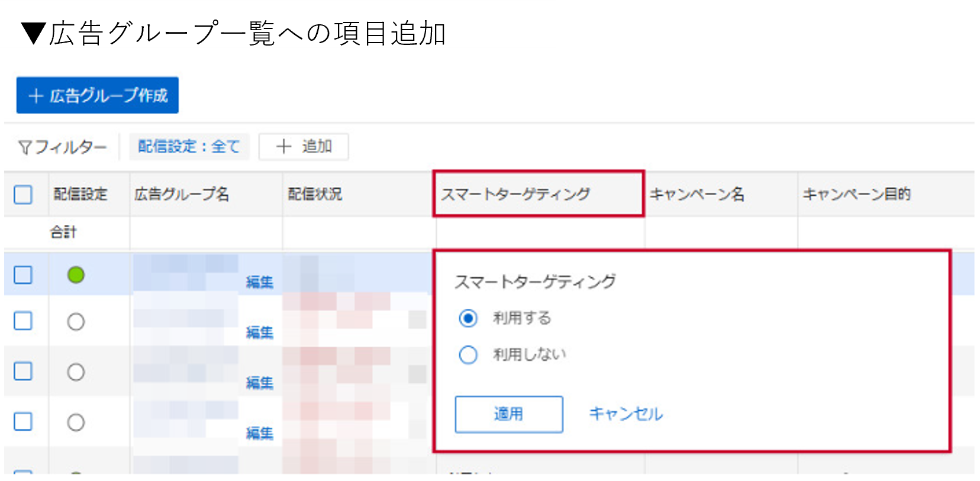Click the green active delivery status icon
Viewport: 980px width, 481px height.
click(76, 275)
